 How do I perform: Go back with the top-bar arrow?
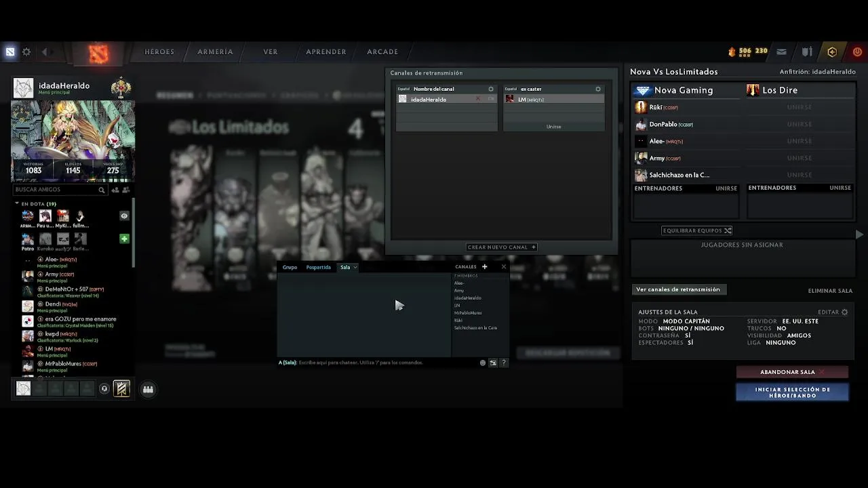(45, 52)
